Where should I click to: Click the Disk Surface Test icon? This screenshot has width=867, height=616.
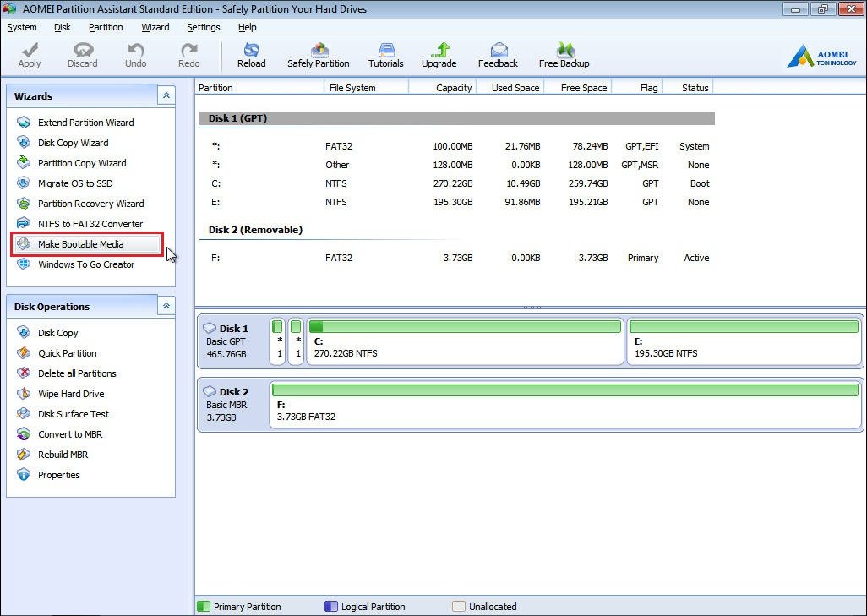(24, 413)
